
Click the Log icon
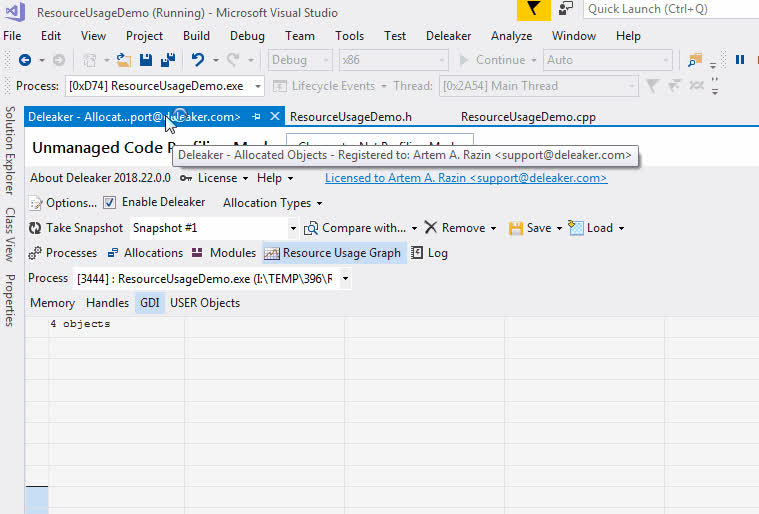tap(417, 253)
